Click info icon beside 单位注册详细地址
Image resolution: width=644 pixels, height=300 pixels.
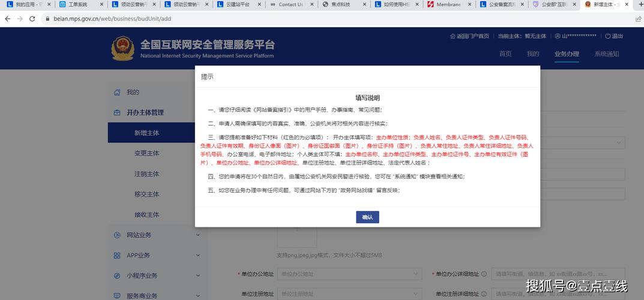(x=484, y=294)
